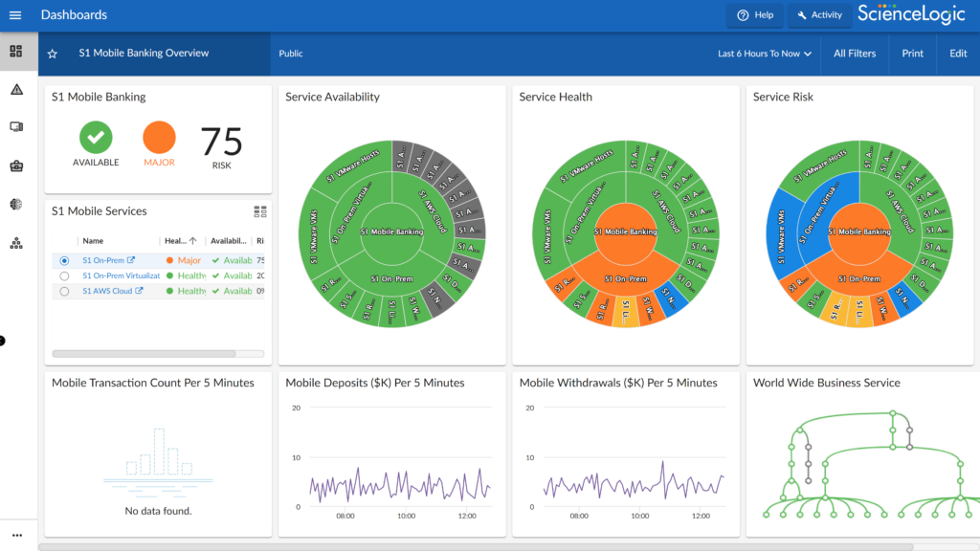The width and height of the screenshot is (980, 551).
Task: Open the S1 AWS Cloud service link
Action: (109, 291)
